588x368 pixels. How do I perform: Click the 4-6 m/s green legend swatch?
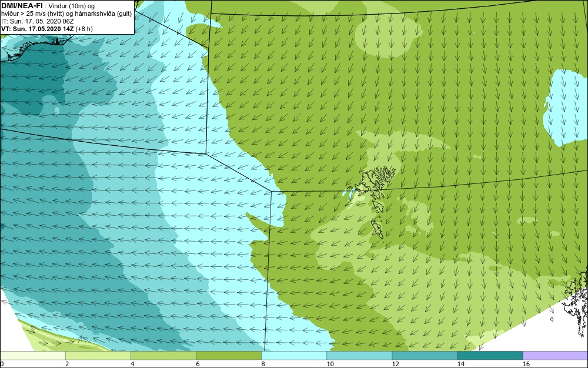tap(163, 356)
